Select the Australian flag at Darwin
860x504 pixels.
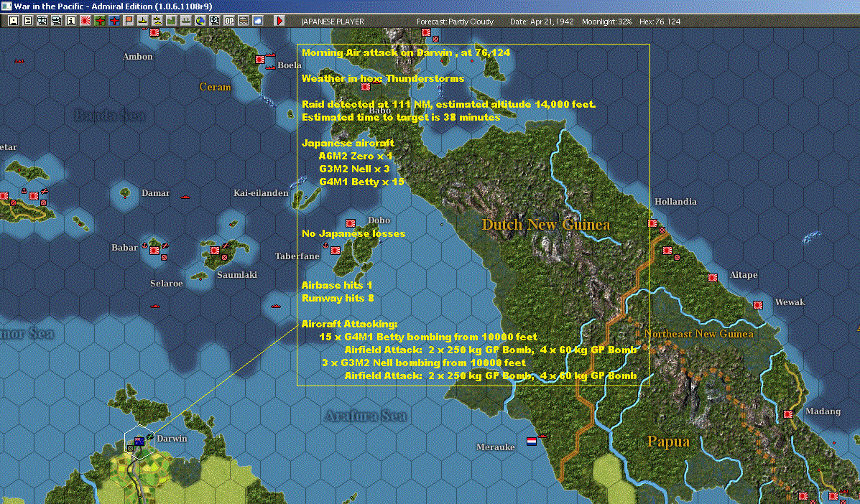tap(139, 442)
